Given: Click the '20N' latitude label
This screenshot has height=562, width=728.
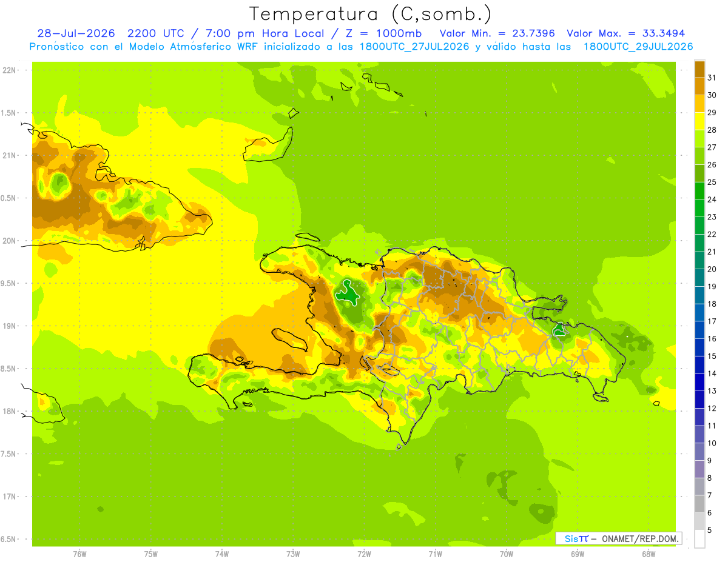Looking at the screenshot, I should click(9, 241).
